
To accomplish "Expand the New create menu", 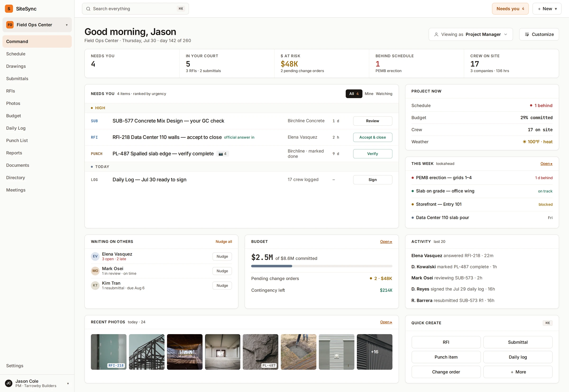I will click(x=547, y=9).
